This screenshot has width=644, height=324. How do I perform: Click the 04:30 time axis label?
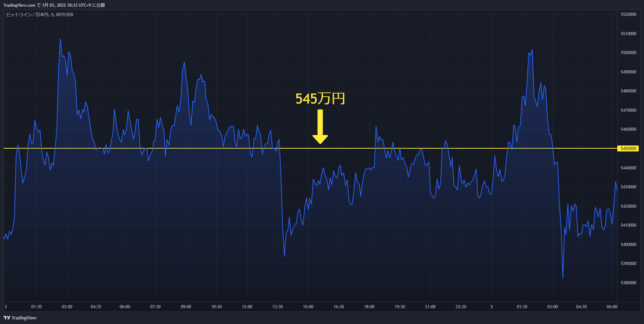tap(581, 307)
